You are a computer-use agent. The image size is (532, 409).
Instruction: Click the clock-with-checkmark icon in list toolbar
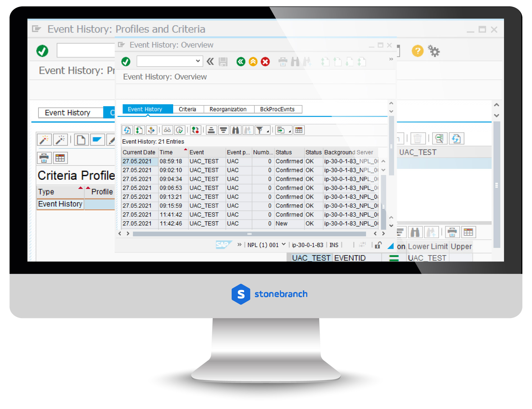pyautogui.click(x=180, y=130)
